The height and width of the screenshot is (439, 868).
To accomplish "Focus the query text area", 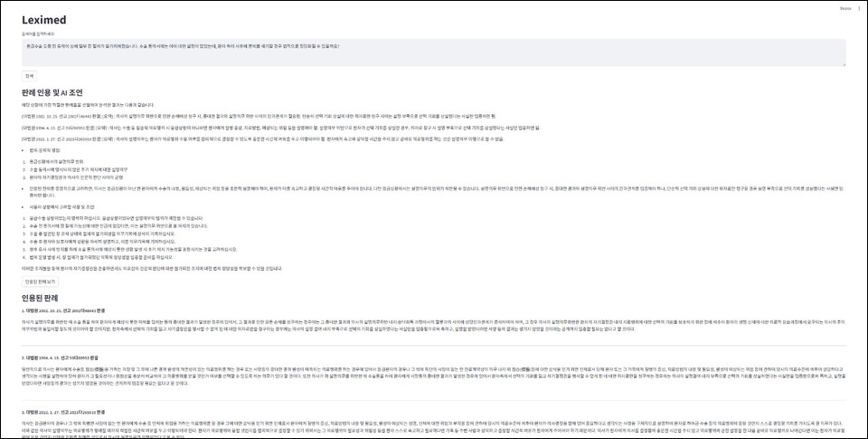I will [434, 52].
